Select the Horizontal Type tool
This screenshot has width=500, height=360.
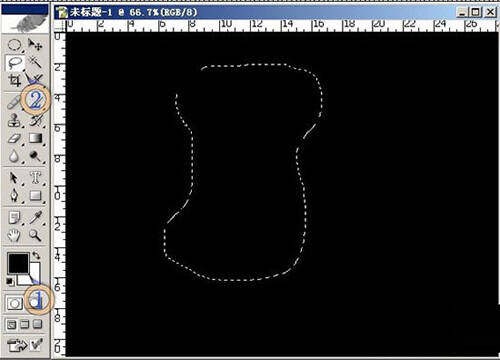pos(35,178)
